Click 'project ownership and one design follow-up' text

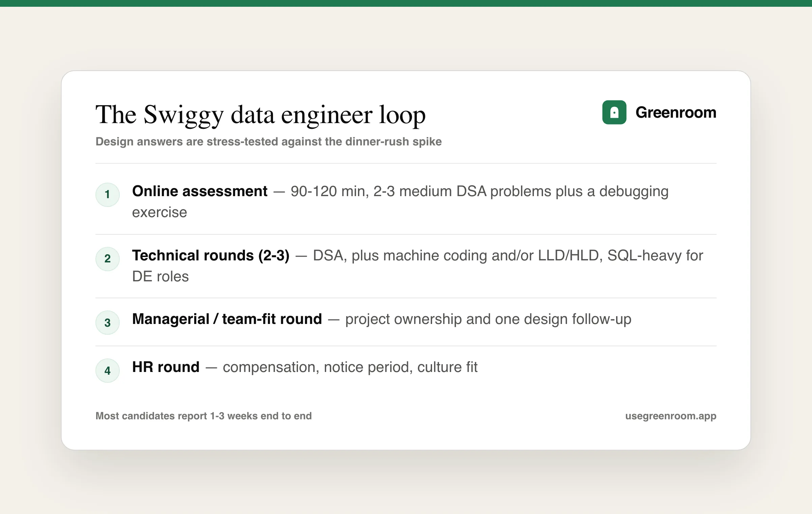(x=488, y=320)
